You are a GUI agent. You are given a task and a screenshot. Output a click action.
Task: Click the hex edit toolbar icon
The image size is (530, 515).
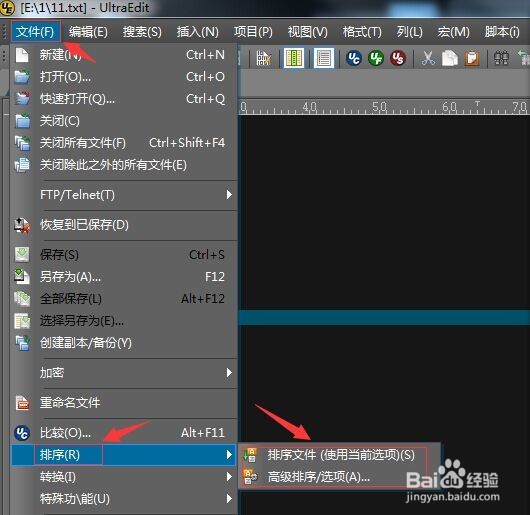tap(263, 58)
